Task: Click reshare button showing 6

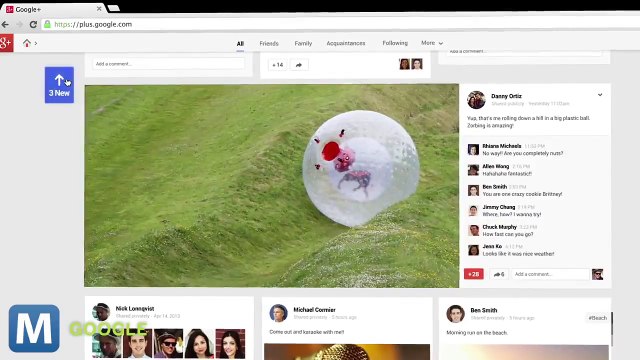Action: click(x=499, y=274)
